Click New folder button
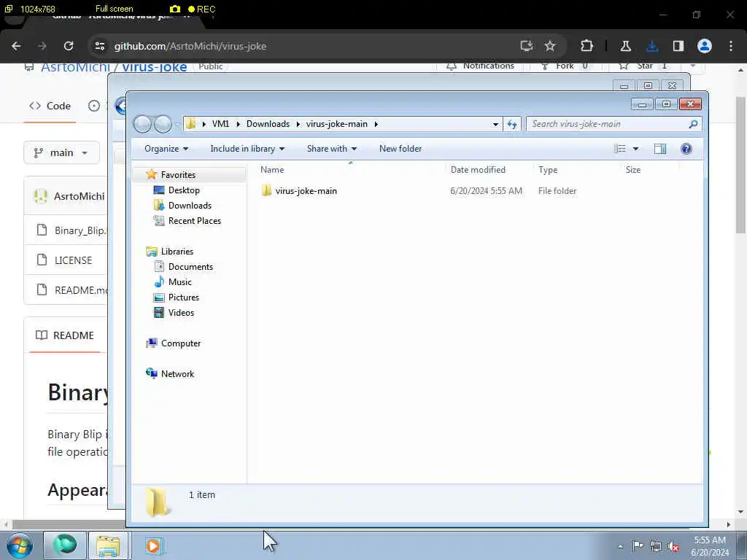Image resolution: width=747 pixels, height=560 pixels. coord(400,149)
